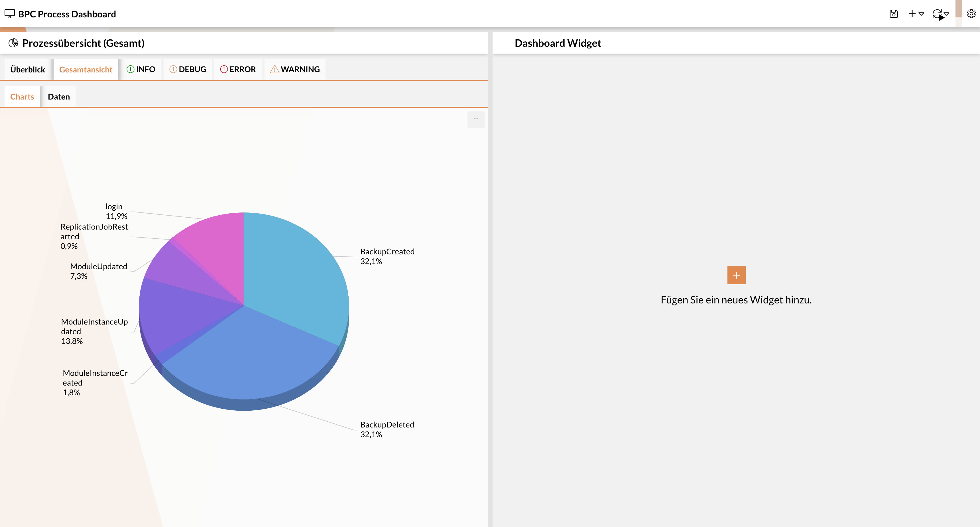Switch to the Daten sub-tab
The width and height of the screenshot is (980, 527).
click(59, 97)
